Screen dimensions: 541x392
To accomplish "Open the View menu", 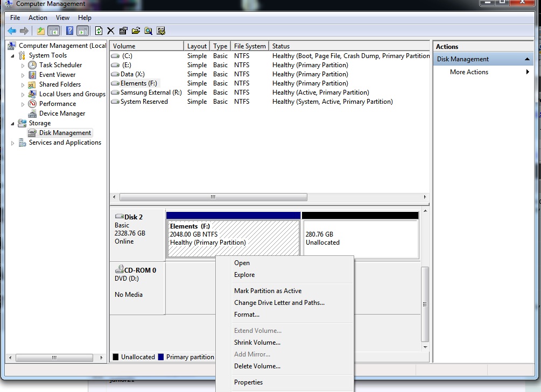I will (62, 18).
